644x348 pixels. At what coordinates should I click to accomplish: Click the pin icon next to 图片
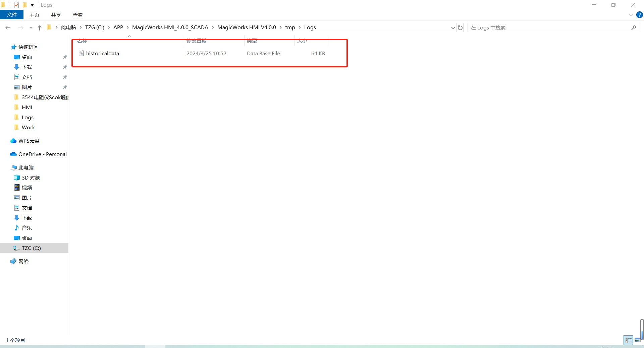[65, 87]
